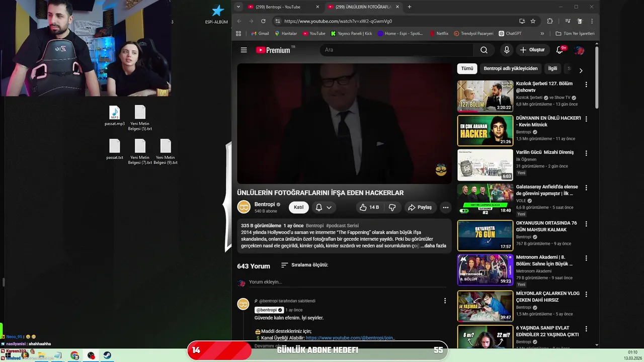Open options for OKYANUSUN ORTASINDA 76 GÜN video

[x=586, y=224]
